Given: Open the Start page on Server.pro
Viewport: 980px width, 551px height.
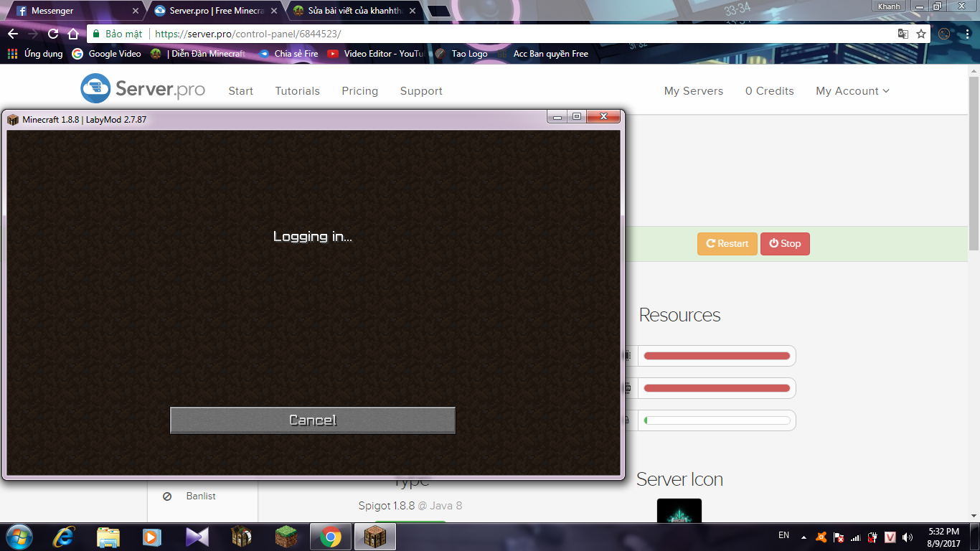Looking at the screenshot, I should 240,91.
